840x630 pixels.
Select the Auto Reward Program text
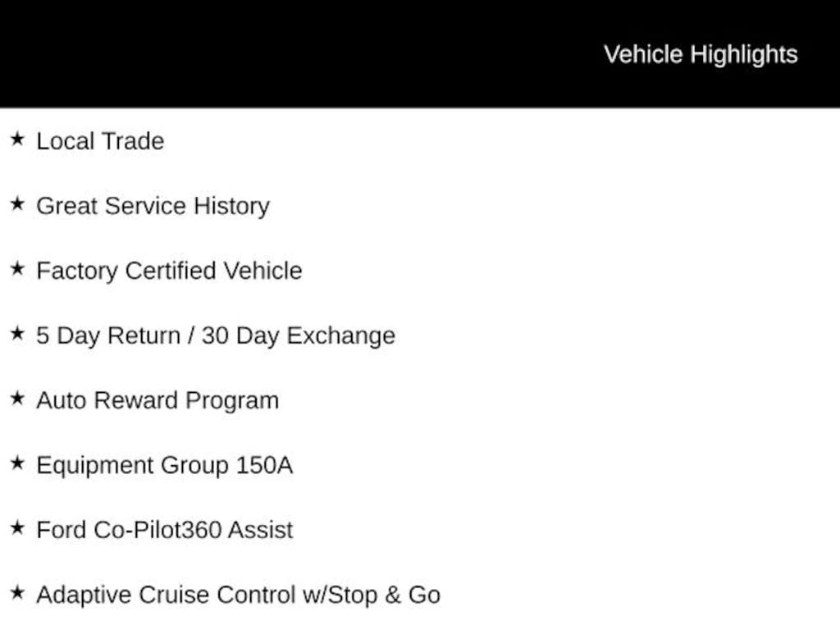point(157,400)
